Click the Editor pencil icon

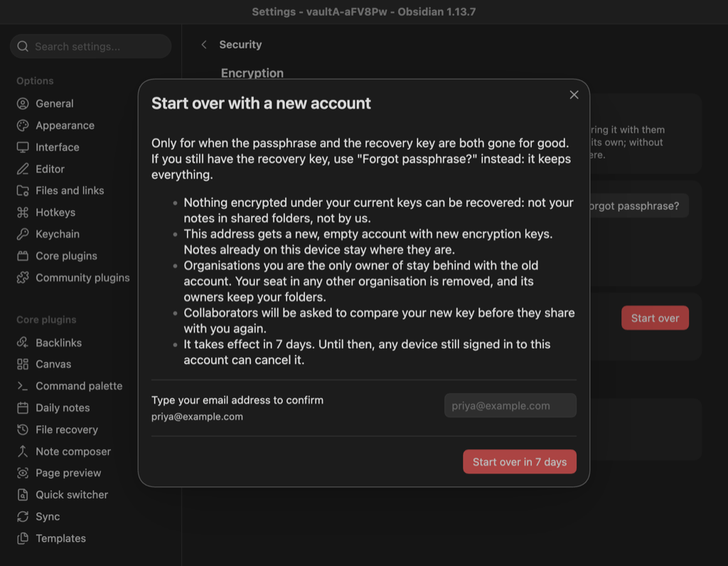23,169
